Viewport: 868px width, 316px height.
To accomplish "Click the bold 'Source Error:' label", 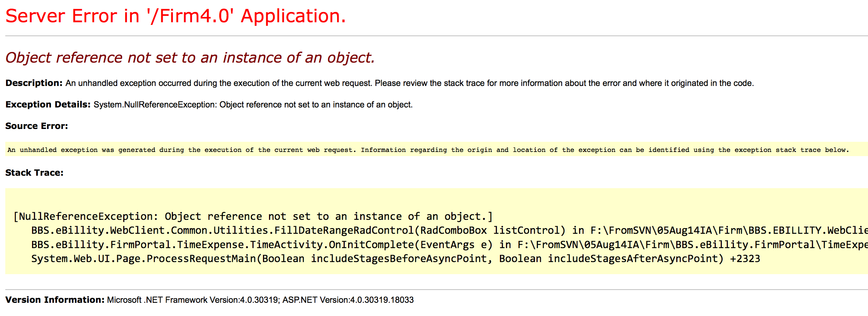I will [37, 126].
